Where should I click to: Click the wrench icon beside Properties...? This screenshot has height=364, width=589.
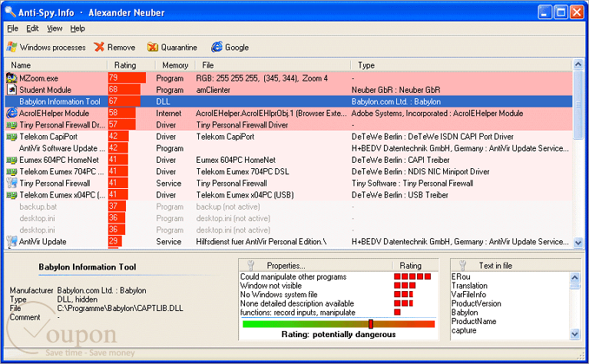tap(251, 266)
